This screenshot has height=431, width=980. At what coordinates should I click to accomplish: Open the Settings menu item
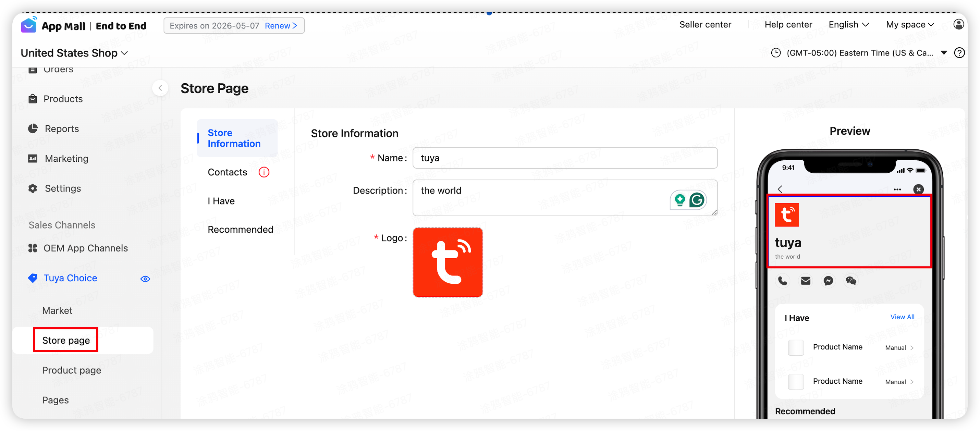coord(63,188)
